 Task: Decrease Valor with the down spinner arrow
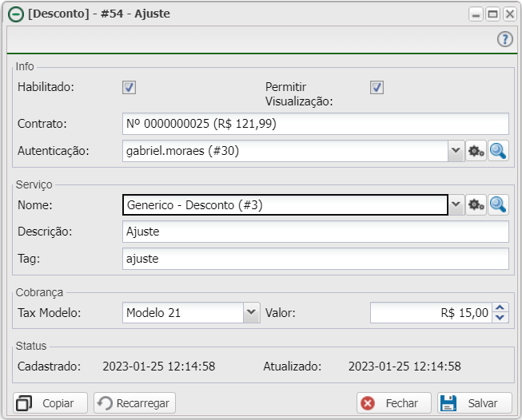[x=500, y=318]
